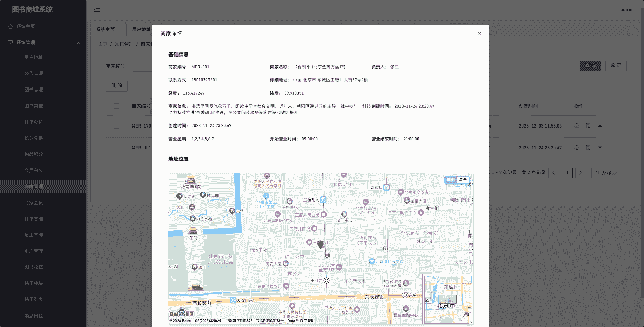Click the 重置 reset button

pos(616,66)
